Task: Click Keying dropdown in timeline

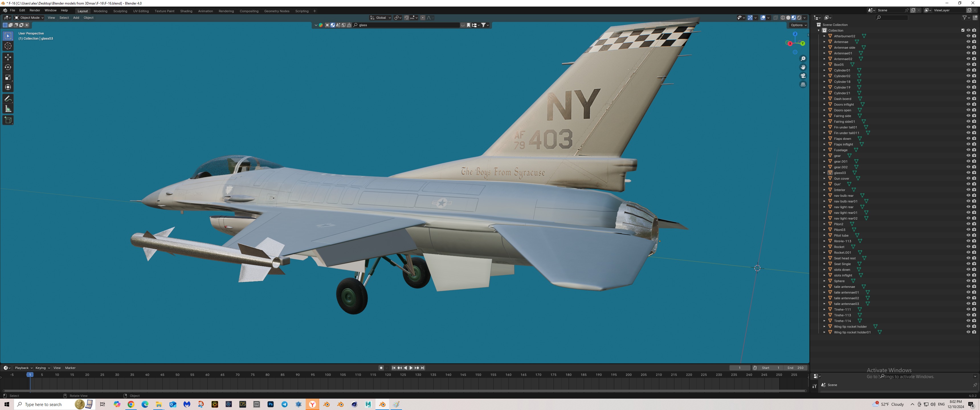Action: tap(43, 368)
